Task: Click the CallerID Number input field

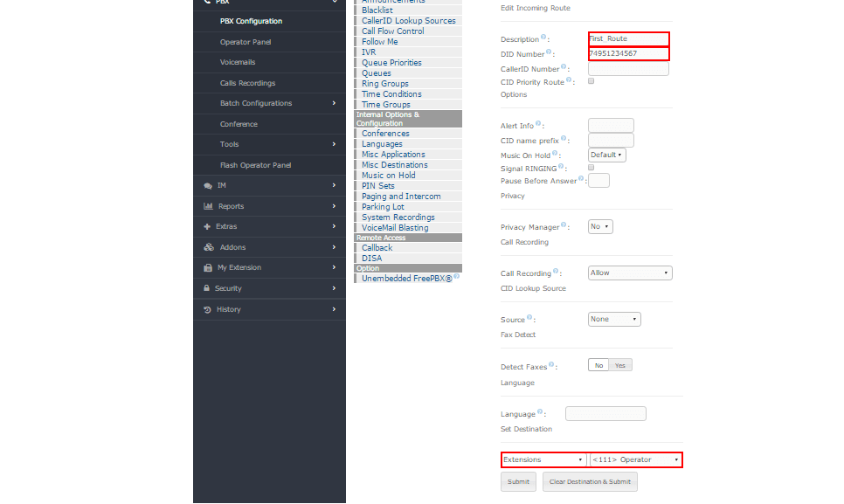Action: point(629,69)
